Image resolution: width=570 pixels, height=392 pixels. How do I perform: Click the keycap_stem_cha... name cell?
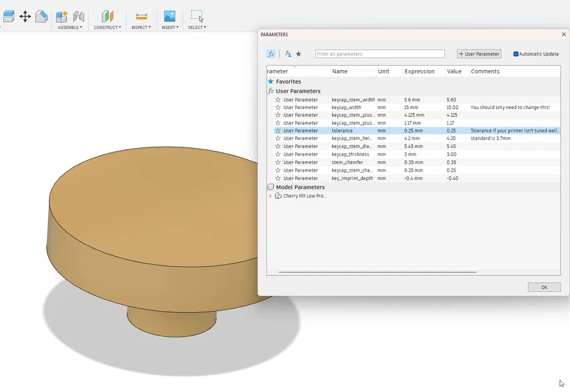click(352, 170)
